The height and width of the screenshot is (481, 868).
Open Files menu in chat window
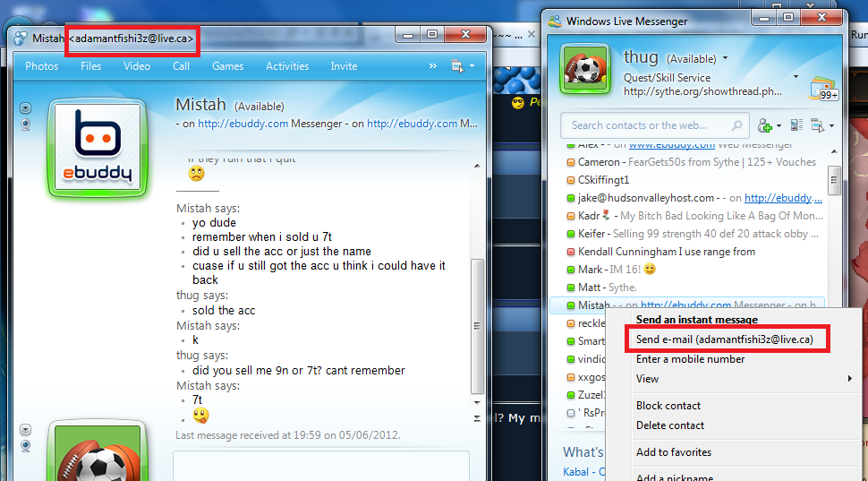point(90,66)
